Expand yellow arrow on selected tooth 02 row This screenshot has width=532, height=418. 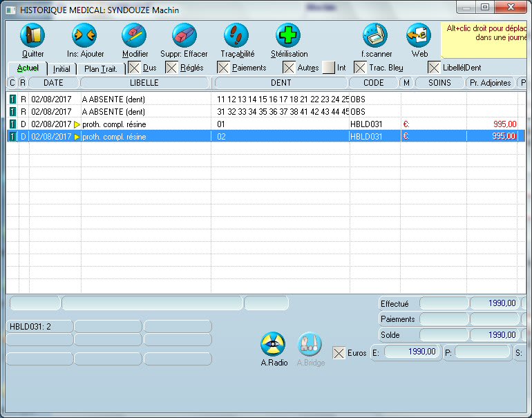77,137
